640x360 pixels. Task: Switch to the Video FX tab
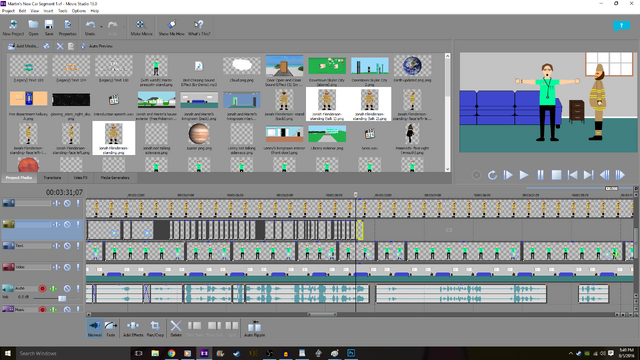tap(80, 178)
